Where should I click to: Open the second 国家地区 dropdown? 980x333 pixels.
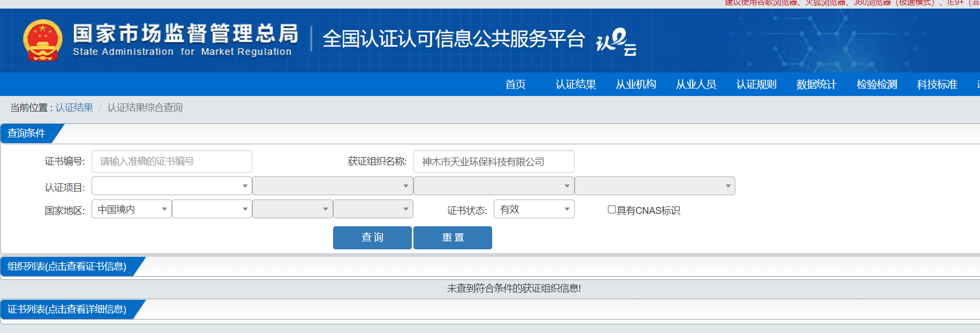pyautogui.click(x=212, y=209)
